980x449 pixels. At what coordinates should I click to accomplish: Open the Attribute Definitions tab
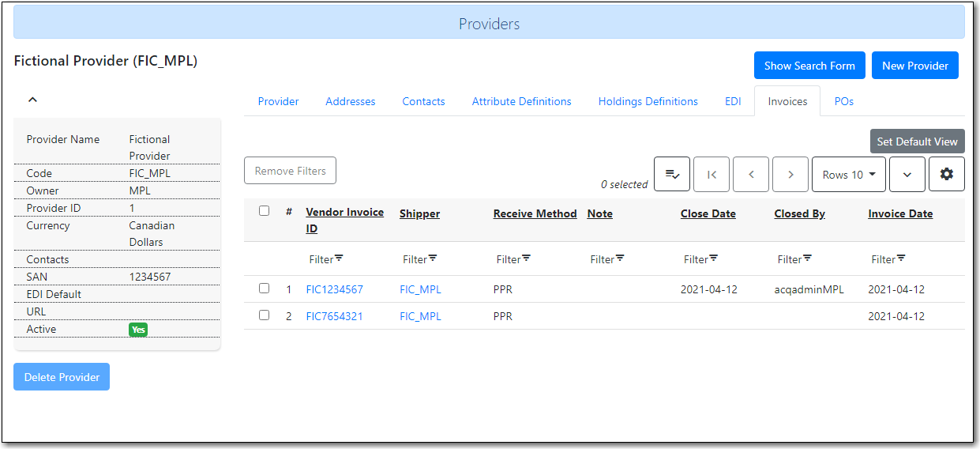[521, 101]
